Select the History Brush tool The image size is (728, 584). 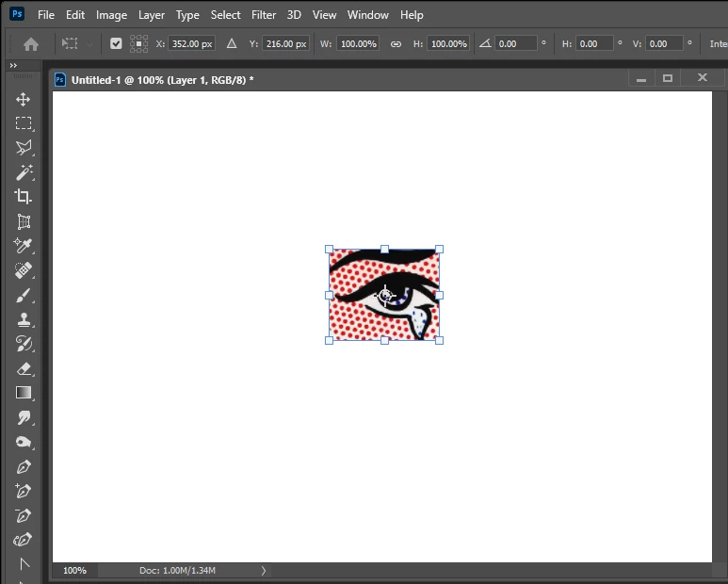[24, 344]
